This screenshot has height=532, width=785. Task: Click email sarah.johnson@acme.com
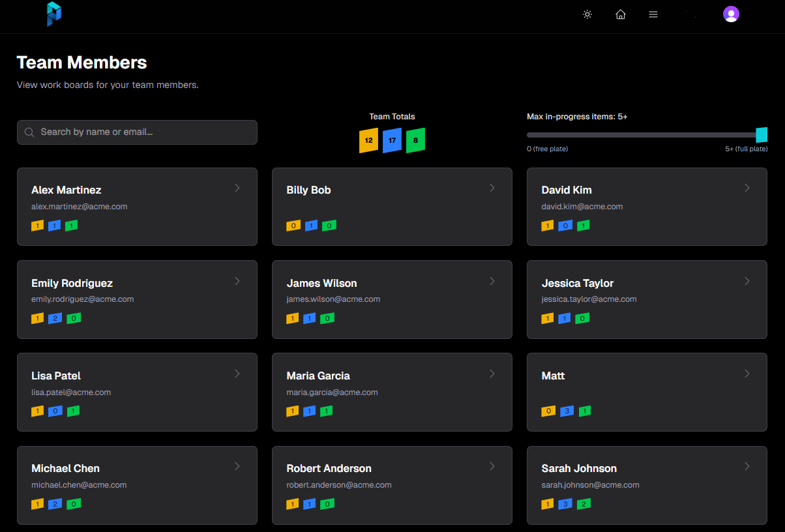[591, 485]
